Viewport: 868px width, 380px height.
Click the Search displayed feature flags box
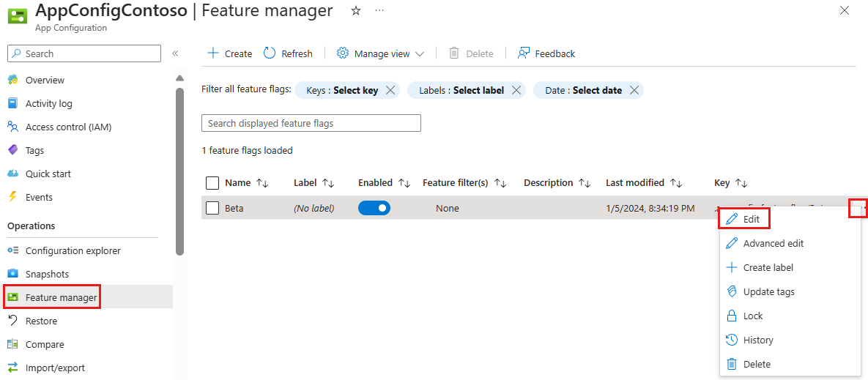point(311,123)
